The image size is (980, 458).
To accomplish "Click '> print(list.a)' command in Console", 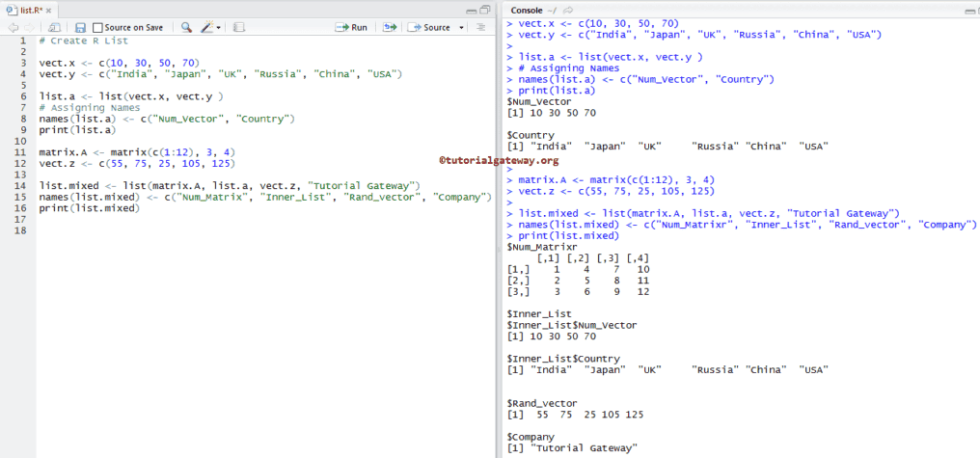I will [551, 91].
